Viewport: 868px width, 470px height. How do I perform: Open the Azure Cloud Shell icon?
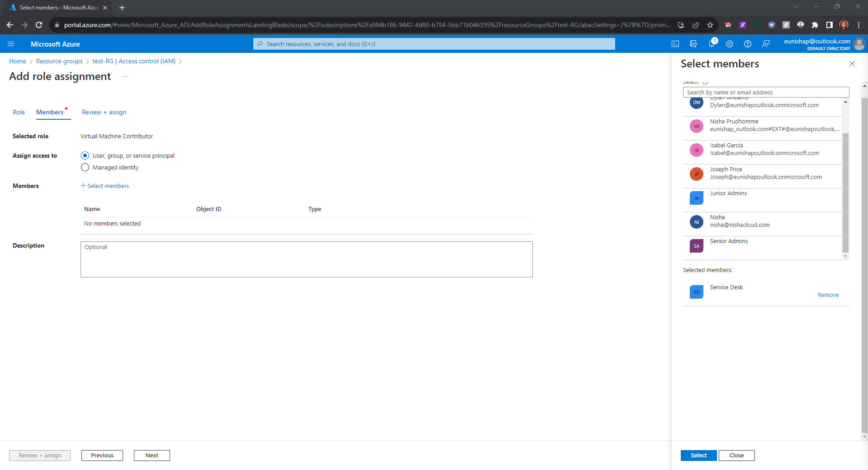675,44
